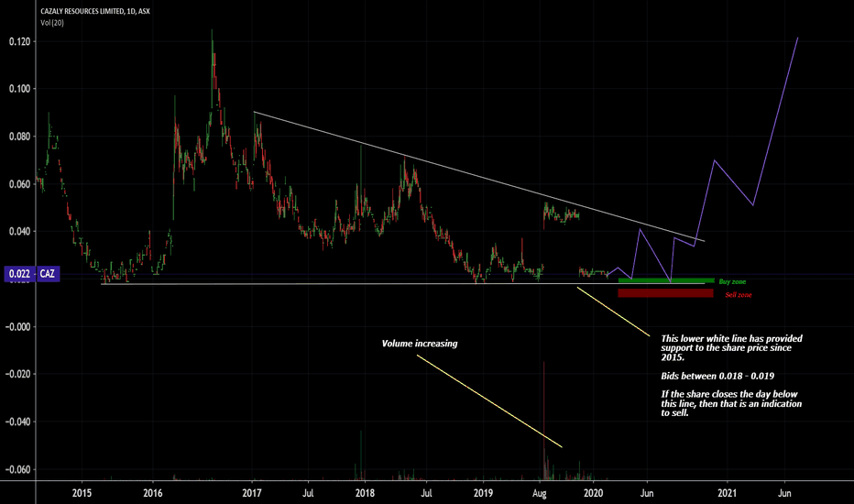854x504 pixels.
Task: Click the CAZALY RESOURCES LIMITED symbol title
Action: click(95, 11)
